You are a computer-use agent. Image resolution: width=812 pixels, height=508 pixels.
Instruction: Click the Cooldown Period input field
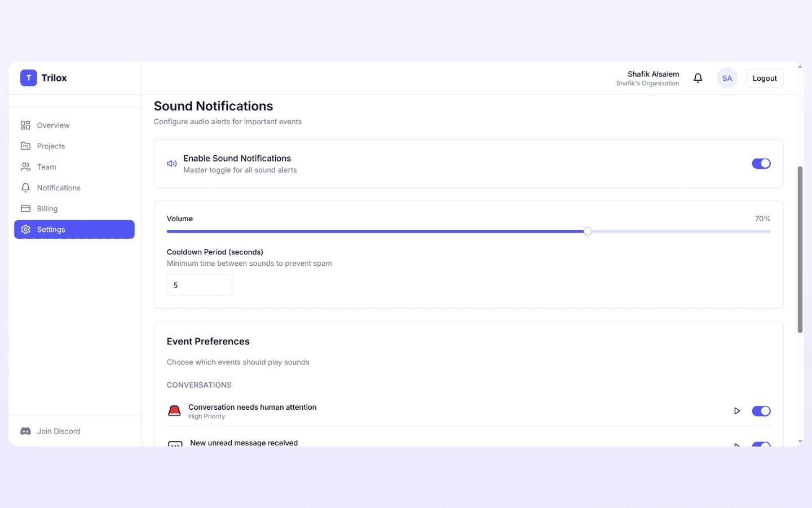point(200,285)
